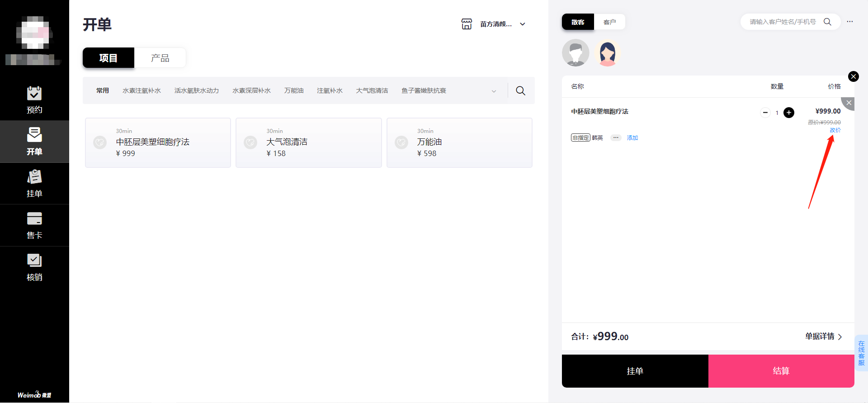The width and height of the screenshot is (868, 403).
Task: Expand the store selector dropdown
Action: point(523,24)
